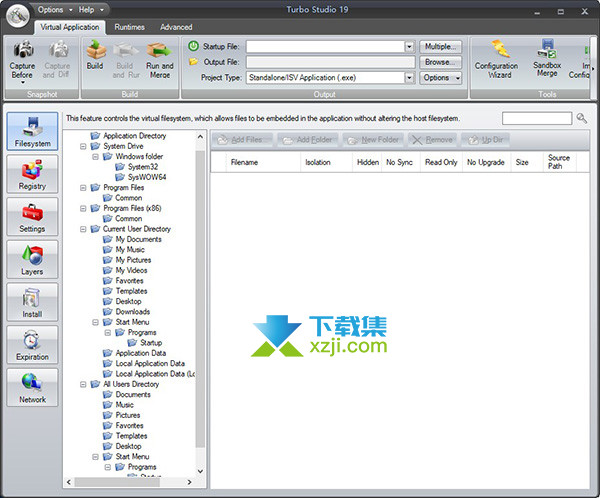Image resolution: width=600 pixels, height=498 pixels.
Task: Open the Settings panel
Action: (33, 217)
